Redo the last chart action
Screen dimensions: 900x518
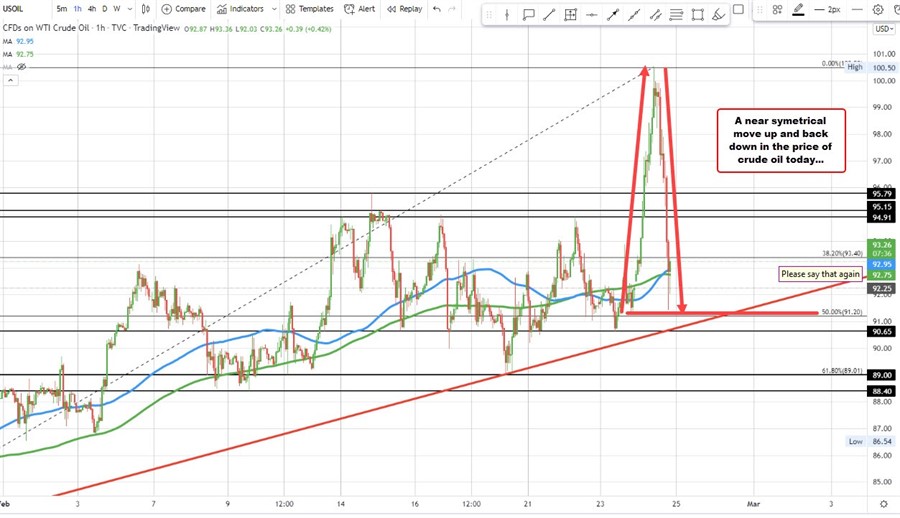click(452, 9)
